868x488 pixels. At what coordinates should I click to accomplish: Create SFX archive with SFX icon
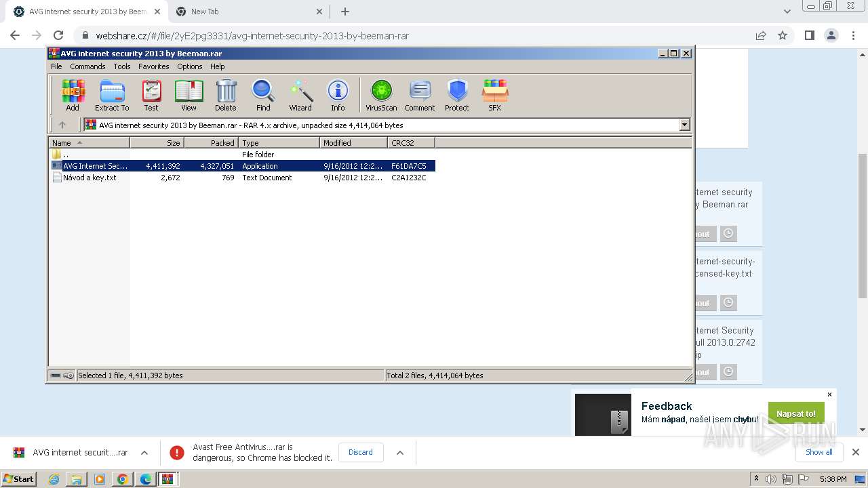495,95
